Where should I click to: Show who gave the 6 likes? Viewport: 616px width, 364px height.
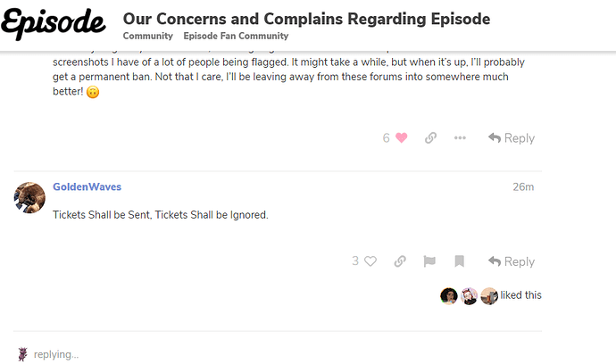(x=387, y=138)
